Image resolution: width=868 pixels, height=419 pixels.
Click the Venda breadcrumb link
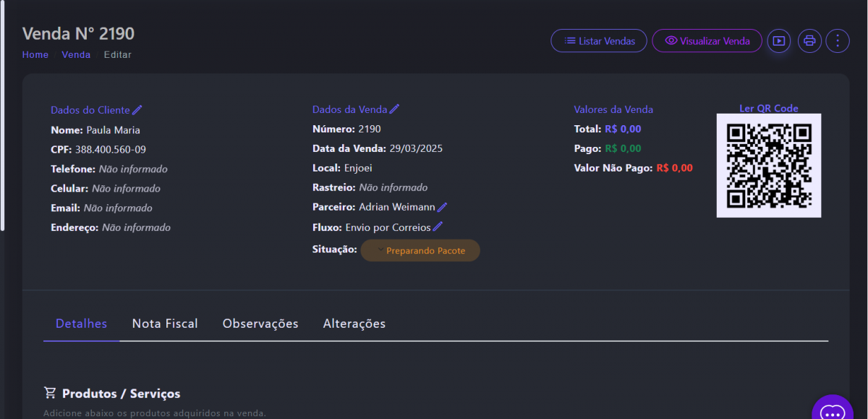click(x=76, y=55)
